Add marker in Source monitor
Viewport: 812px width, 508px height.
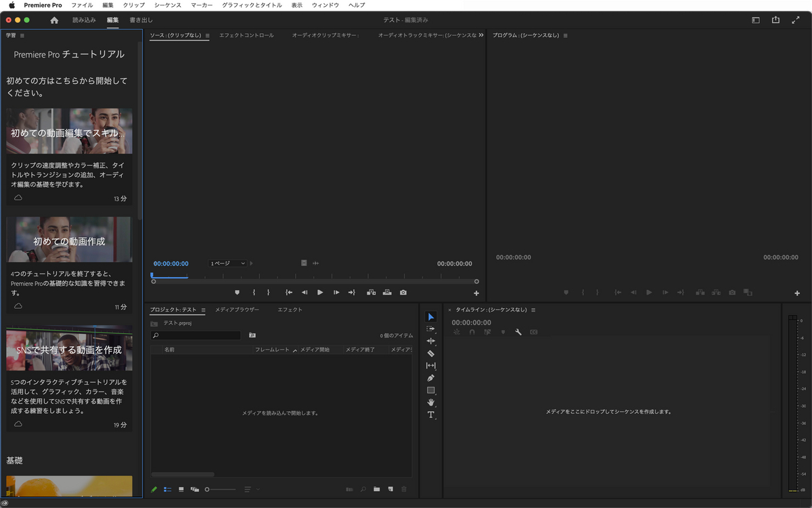pos(237,293)
